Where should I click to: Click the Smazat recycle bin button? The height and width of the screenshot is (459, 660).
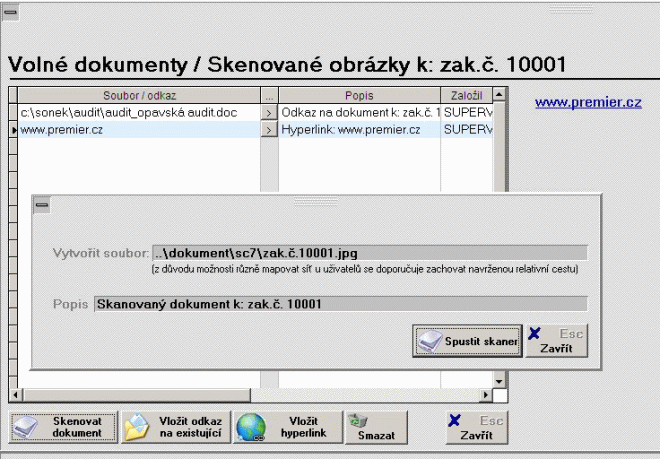pyautogui.click(x=376, y=427)
